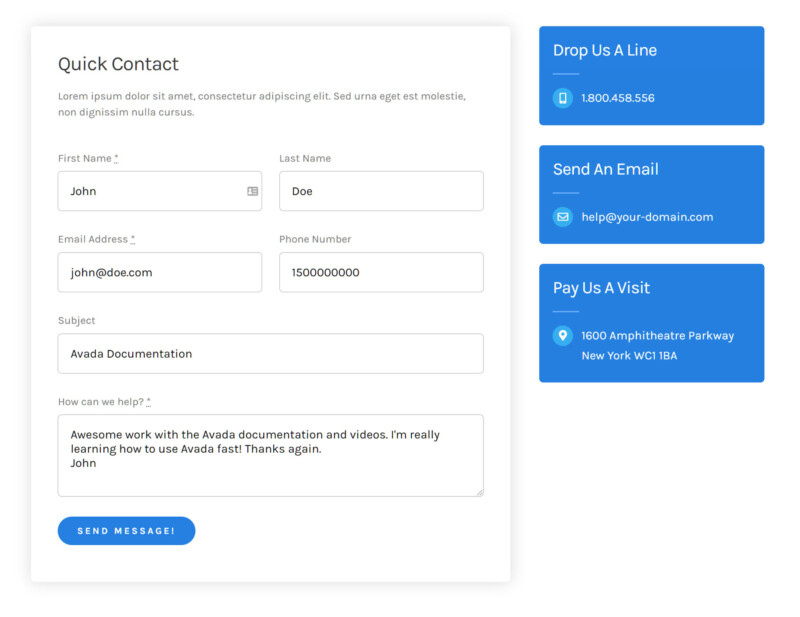Select the Last Name input containing Doe
This screenshot has height=617, width=800.
click(x=381, y=191)
